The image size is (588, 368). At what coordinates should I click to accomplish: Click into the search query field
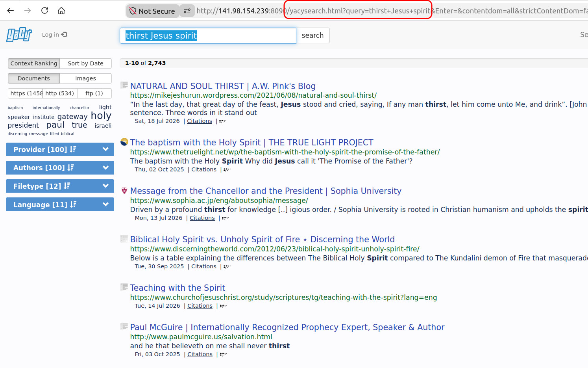[208, 35]
